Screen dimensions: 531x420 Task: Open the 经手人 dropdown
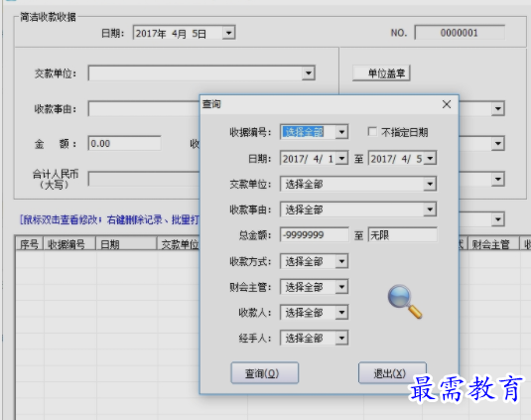[341, 338]
